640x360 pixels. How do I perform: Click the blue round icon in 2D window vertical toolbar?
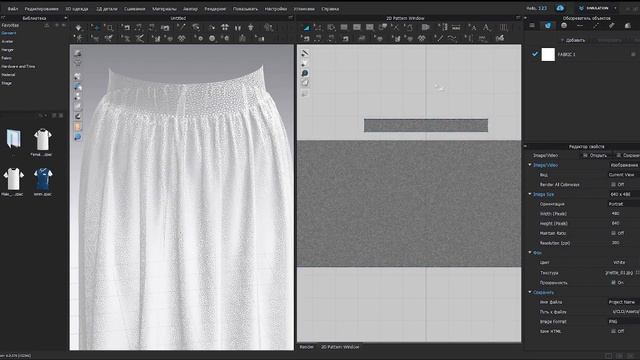[304, 73]
